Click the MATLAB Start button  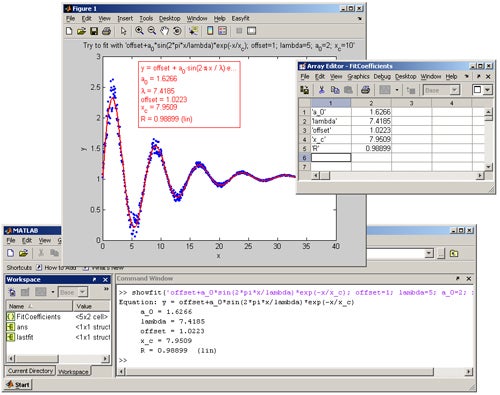[18, 384]
